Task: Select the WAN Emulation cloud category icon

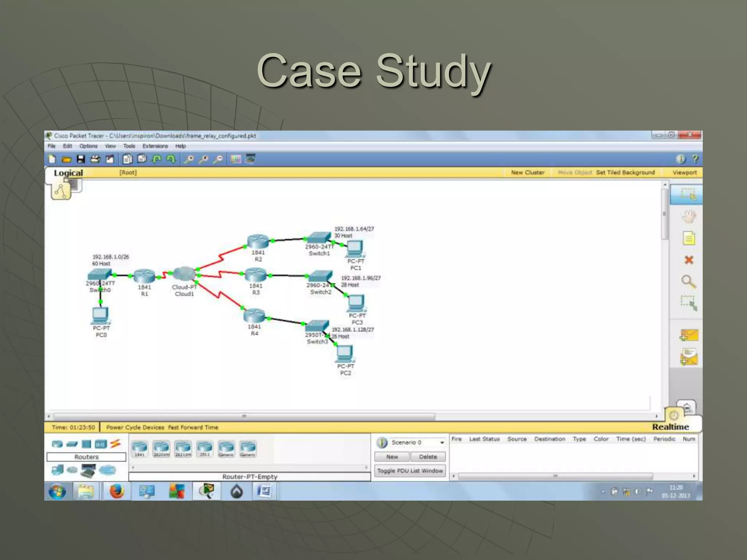Action: [x=72, y=470]
